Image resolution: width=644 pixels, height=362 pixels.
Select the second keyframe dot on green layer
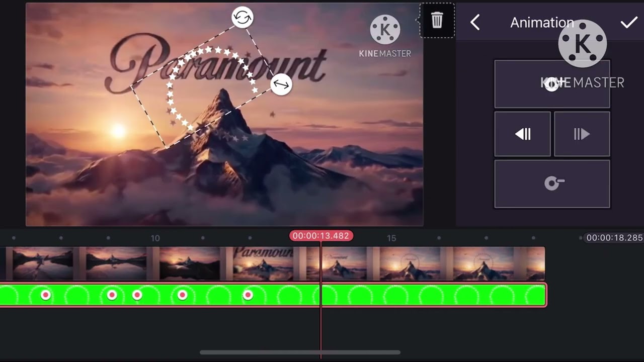tap(112, 295)
